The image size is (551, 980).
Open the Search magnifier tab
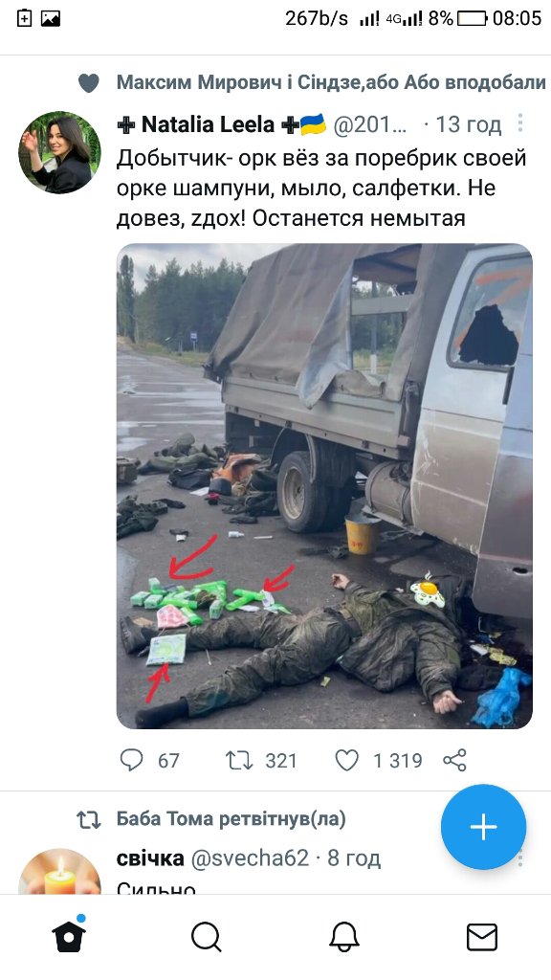coord(207,938)
